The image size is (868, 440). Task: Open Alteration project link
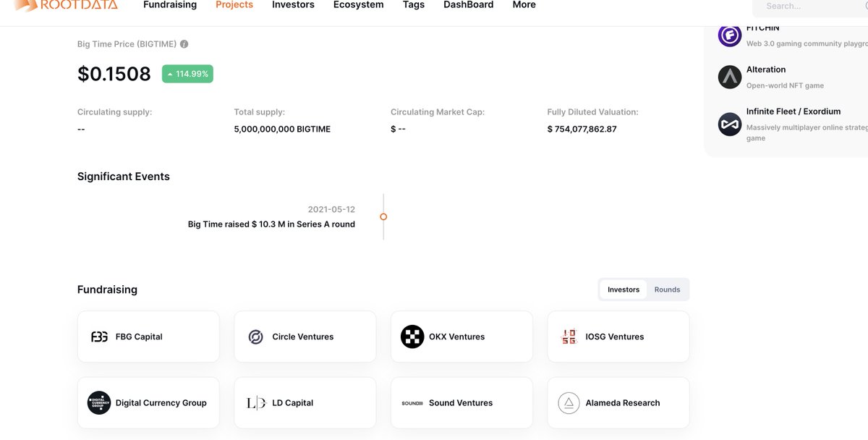766,69
